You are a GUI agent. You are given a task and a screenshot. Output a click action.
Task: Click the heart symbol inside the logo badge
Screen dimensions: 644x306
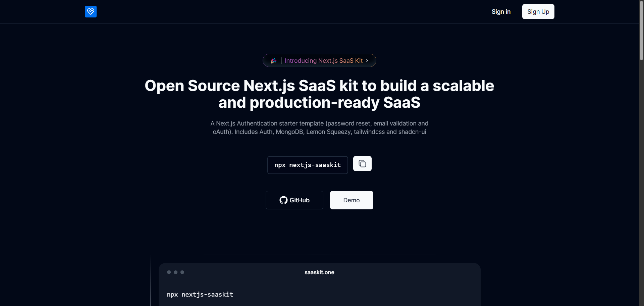click(x=91, y=11)
